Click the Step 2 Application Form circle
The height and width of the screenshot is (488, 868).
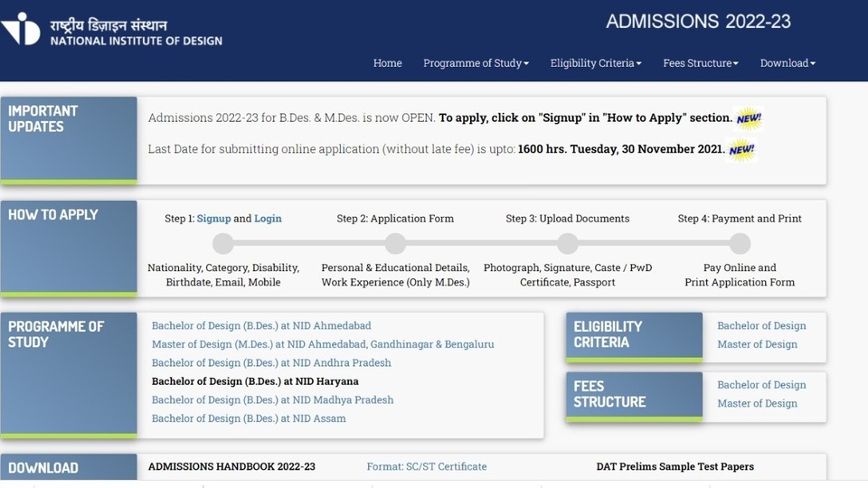(x=395, y=243)
